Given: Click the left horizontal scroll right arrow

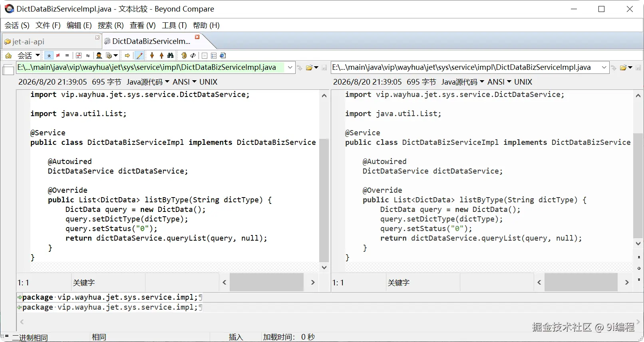Looking at the screenshot, I should coord(313,282).
